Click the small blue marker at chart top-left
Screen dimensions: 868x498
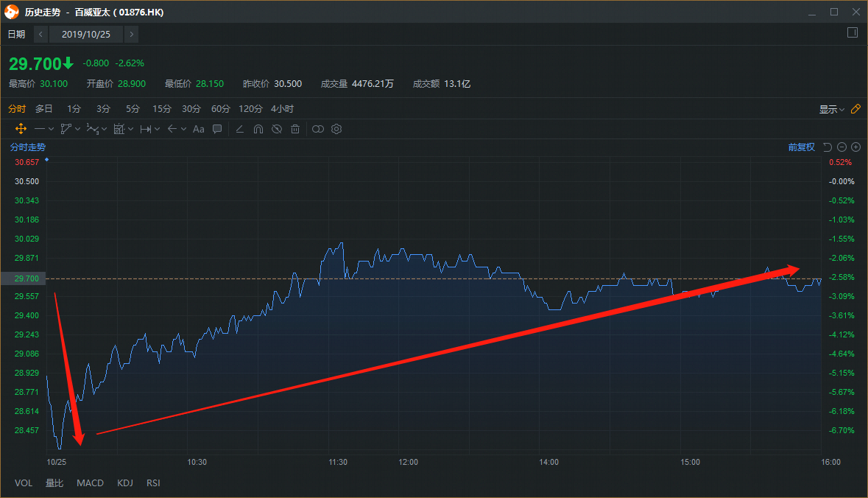(x=46, y=160)
